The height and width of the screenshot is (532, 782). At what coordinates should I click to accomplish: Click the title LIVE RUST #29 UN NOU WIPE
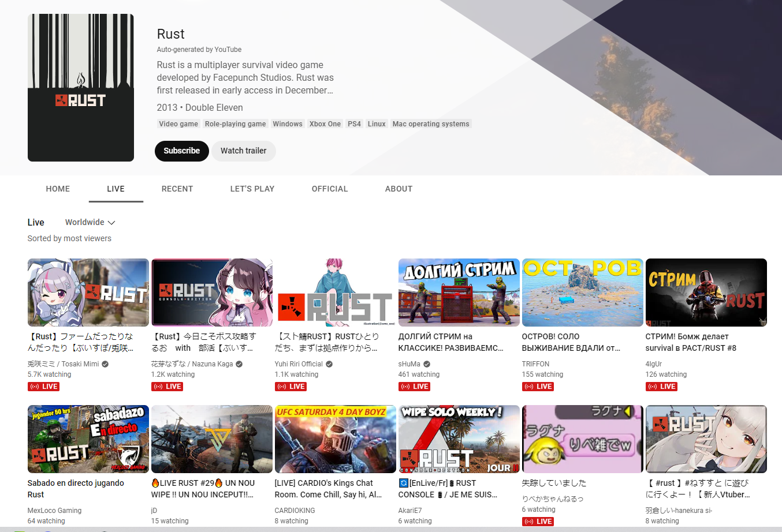[x=203, y=489]
